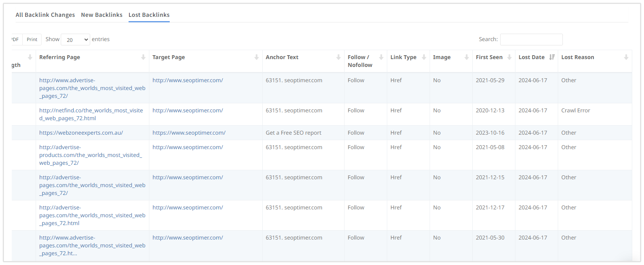644x265 pixels.
Task: Click sort arrow in Target Page header
Action: [256, 57]
